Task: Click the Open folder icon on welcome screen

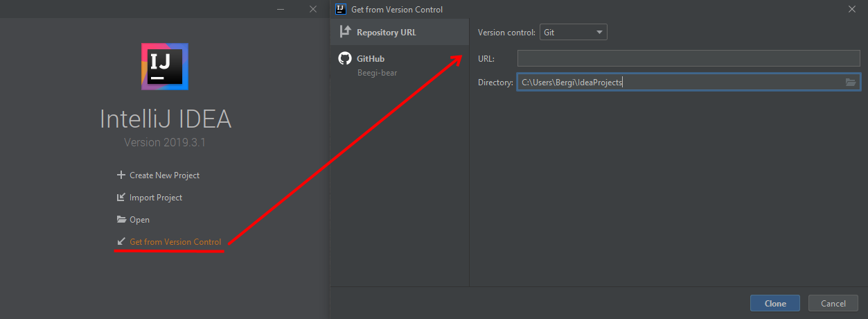Action: [121, 220]
